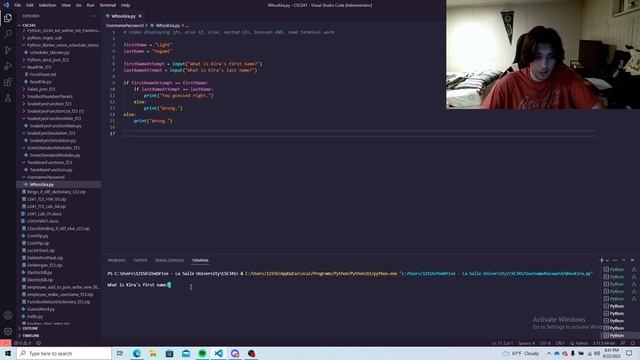Open the ReadFile.py file
Screen dimensions: 640x360
pos(40,82)
